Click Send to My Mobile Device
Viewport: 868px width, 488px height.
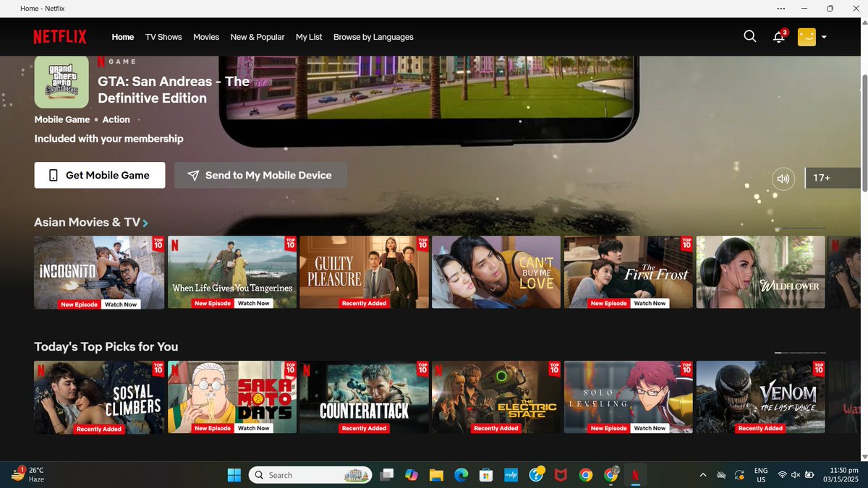(260, 175)
